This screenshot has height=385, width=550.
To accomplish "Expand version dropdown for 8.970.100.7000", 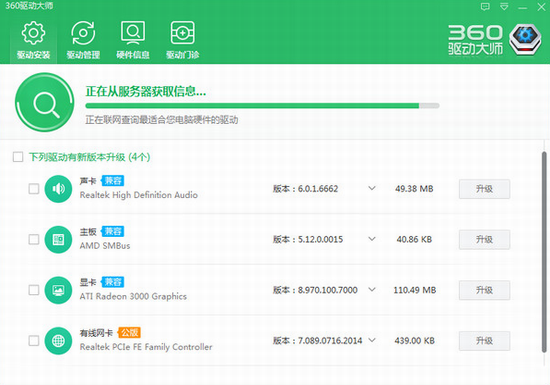I will [x=372, y=289].
